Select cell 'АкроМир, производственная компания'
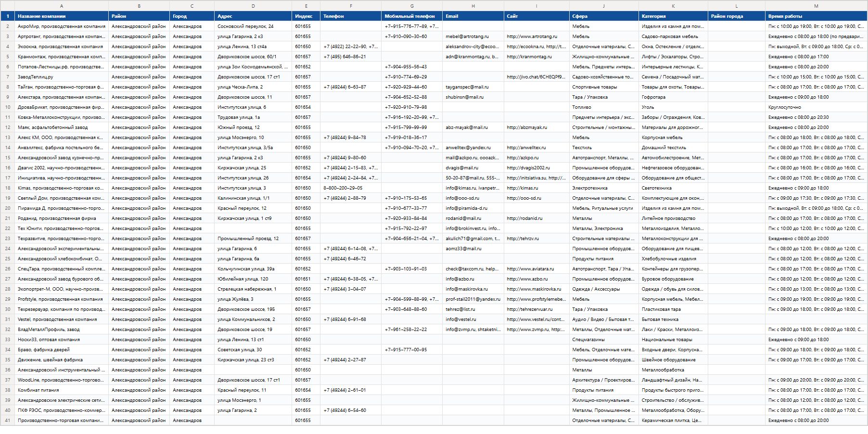868x434 pixels. click(62, 26)
